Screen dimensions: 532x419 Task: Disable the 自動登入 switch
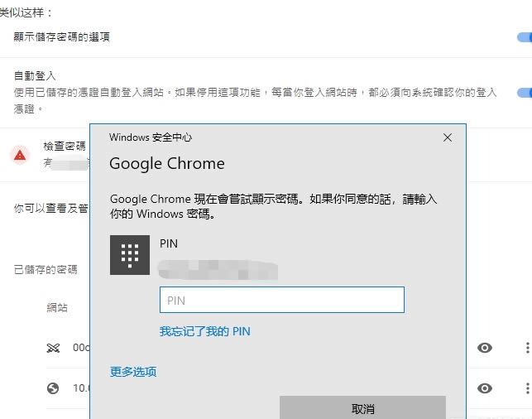tap(523, 93)
